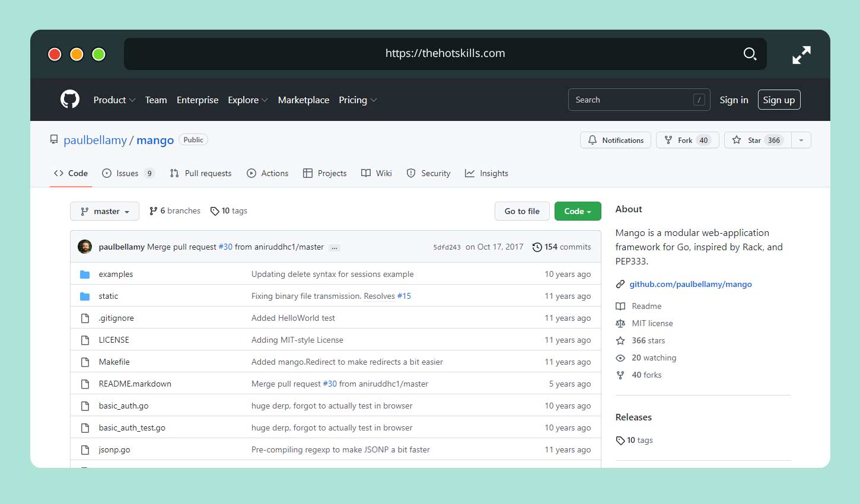The width and height of the screenshot is (860, 504).
Task: Open the github.com/paulbellamy/mango link
Action: 690,284
